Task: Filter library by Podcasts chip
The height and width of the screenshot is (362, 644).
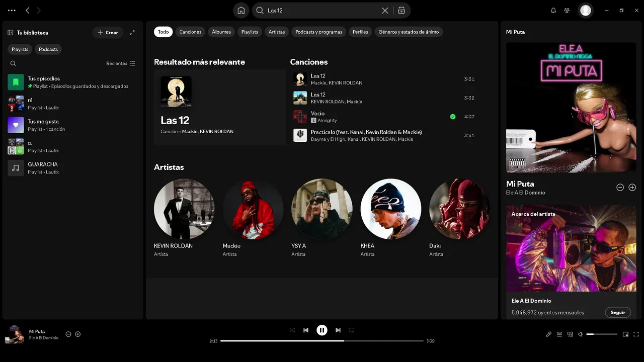Action: 48,49
